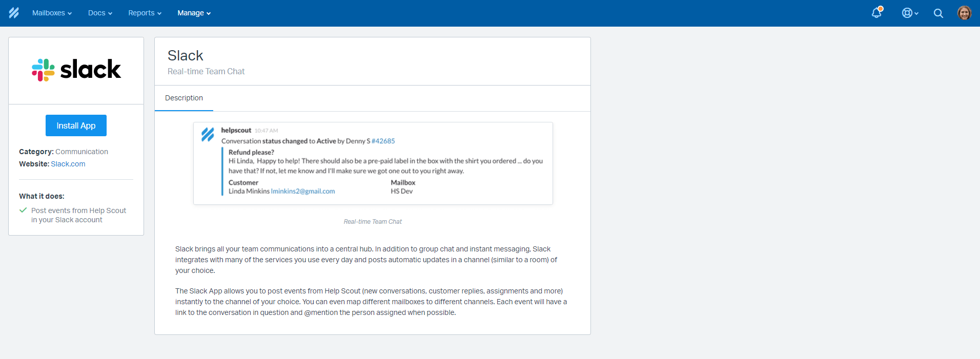Click conversation link #42685 in preview
The image size is (980, 359).
[383, 141]
